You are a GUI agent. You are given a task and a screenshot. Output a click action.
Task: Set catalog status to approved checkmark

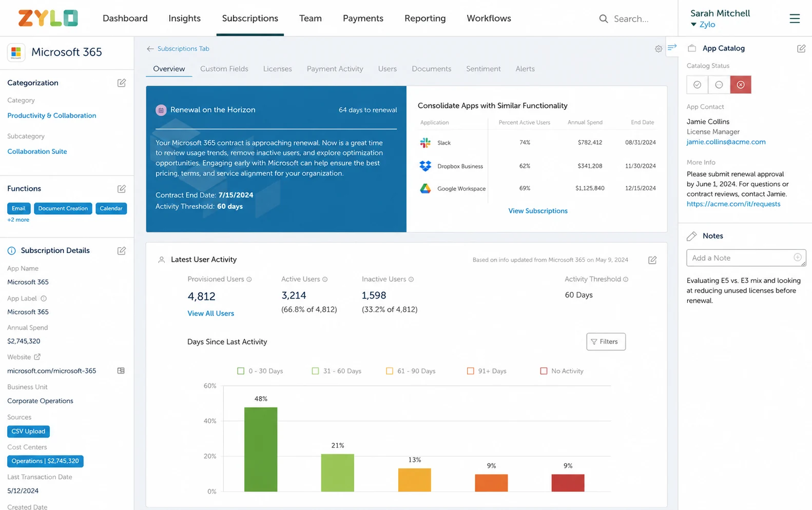point(697,85)
